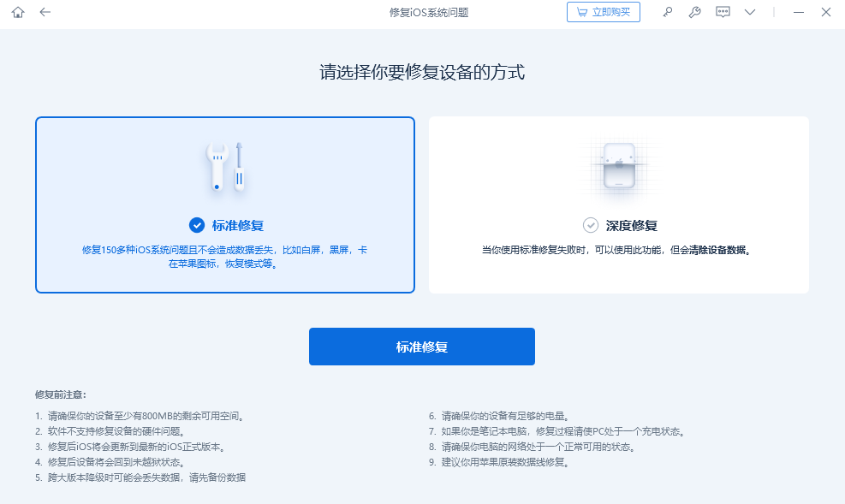Open the registration key icon
Image resolution: width=845 pixels, height=504 pixels.
coord(668,12)
